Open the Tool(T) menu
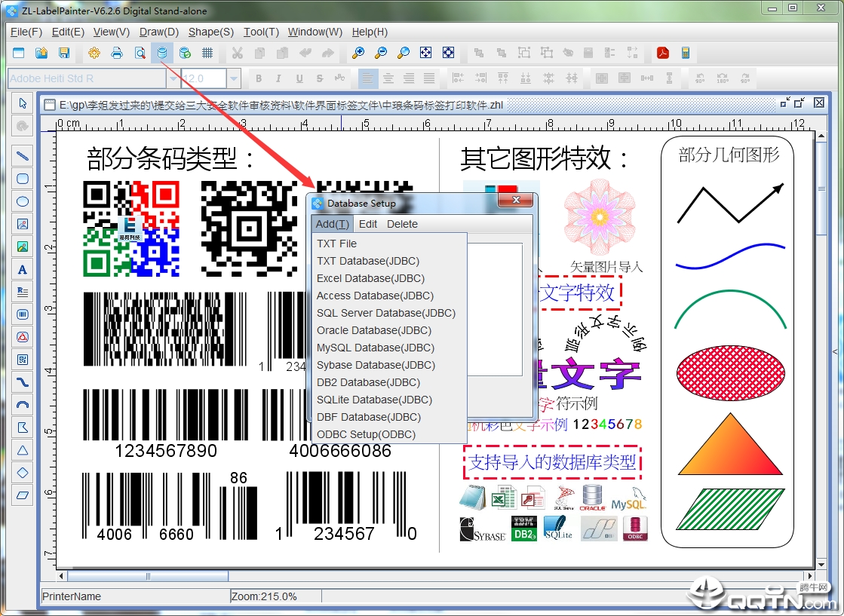 click(261, 32)
